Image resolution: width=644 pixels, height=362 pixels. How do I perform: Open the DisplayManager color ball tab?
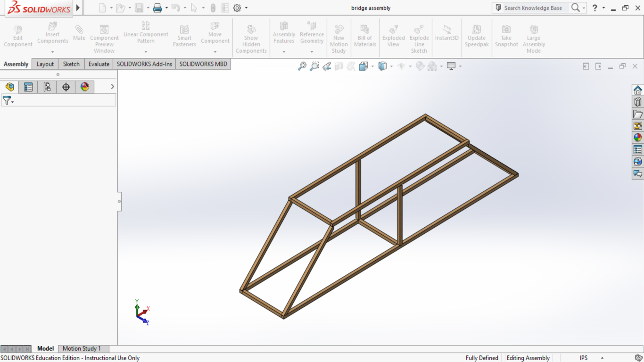pos(85,87)
